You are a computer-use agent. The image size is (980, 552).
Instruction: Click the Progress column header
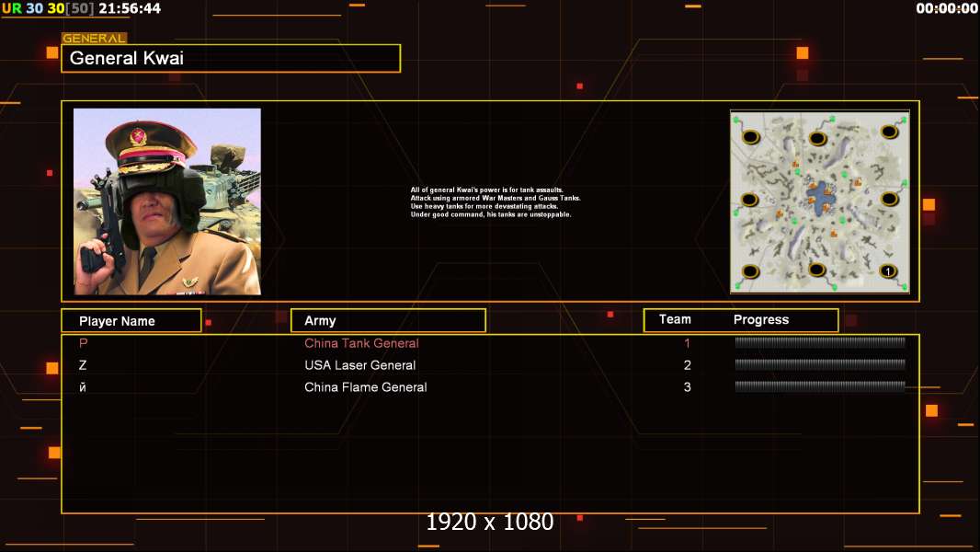coord(761,319)
